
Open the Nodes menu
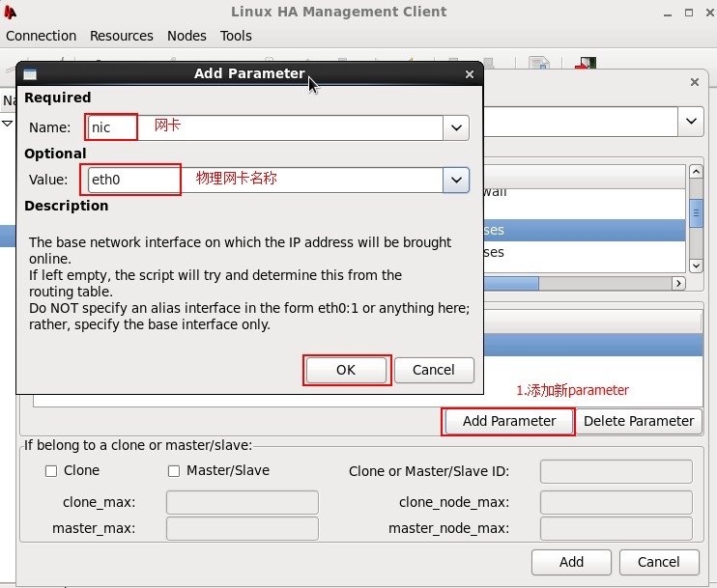186,36
